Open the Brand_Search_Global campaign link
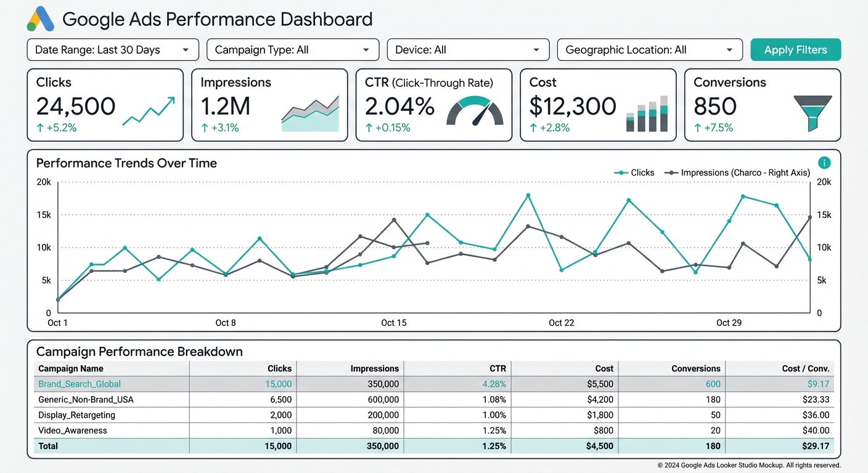This screenshot has height=473, width=868. (79, 384)
